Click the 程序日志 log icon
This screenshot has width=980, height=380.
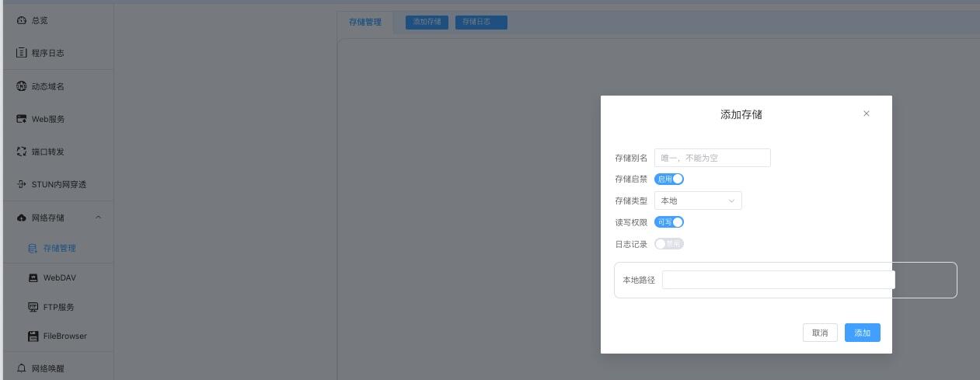click(x=22, y=53)
